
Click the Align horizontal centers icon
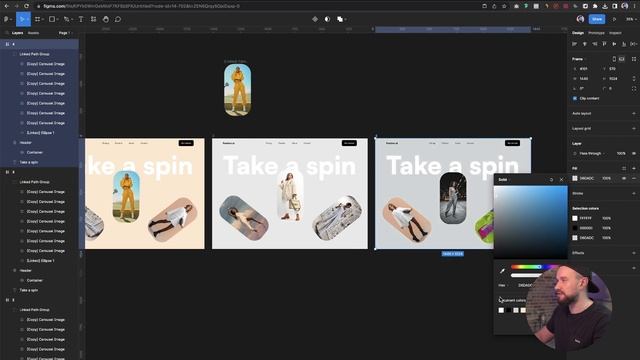[x=584, y=44]
